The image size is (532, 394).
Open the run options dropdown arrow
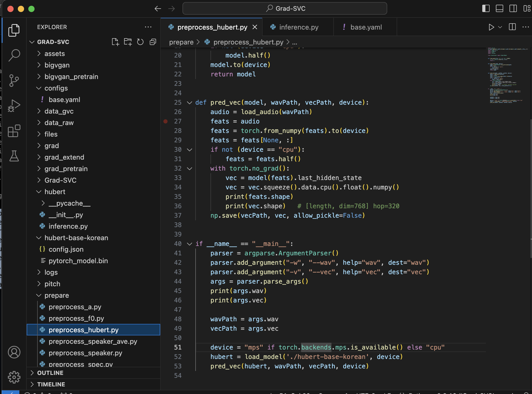click(x=500, y=27)
